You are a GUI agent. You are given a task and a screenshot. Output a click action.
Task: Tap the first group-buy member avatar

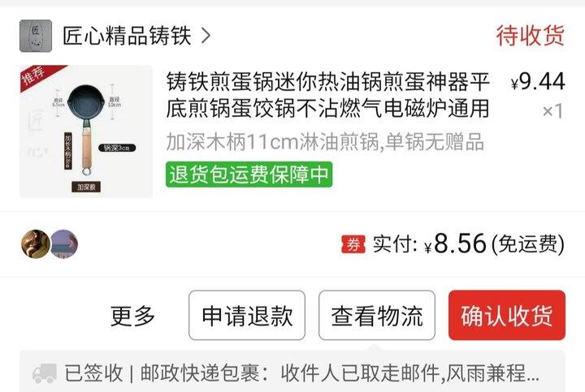coord(36,244)
